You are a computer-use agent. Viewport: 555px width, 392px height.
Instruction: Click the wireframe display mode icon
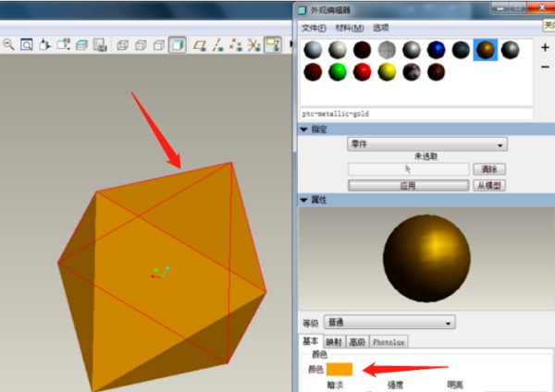tap(122, 44)
